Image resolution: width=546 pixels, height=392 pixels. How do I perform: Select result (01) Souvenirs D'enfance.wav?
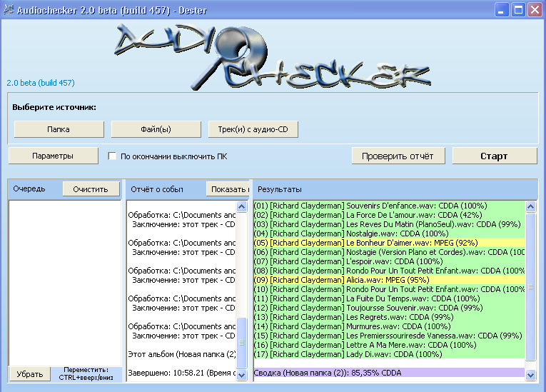[x=389, y=206]
